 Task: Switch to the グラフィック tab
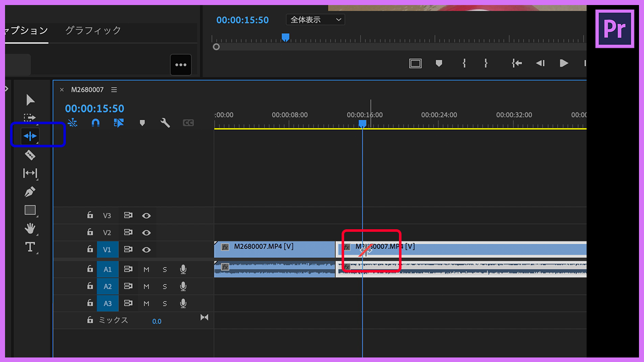click(93, 30)
